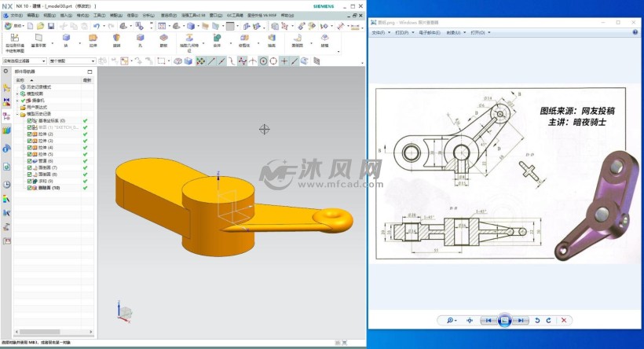
Task: Expand the 模型视图 tree node
Action: coord(17,94)
